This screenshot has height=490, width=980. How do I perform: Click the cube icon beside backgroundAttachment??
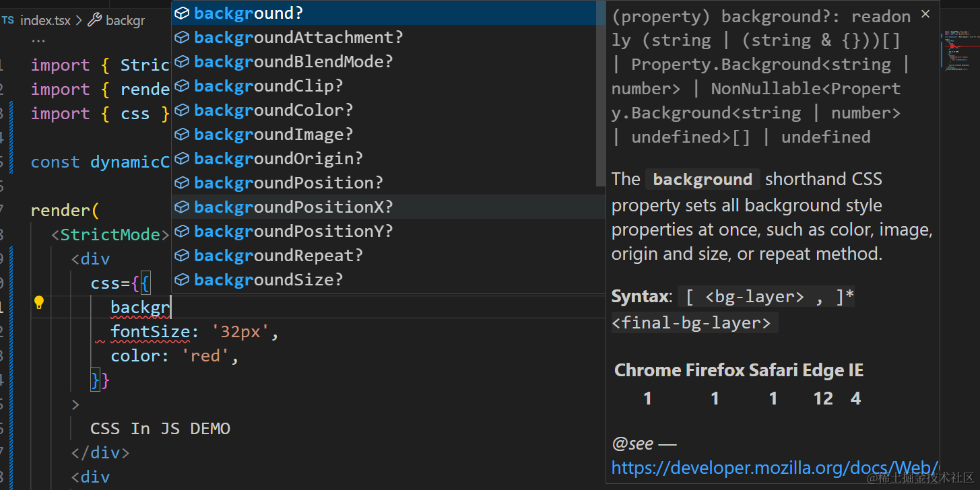pos(182,38)
